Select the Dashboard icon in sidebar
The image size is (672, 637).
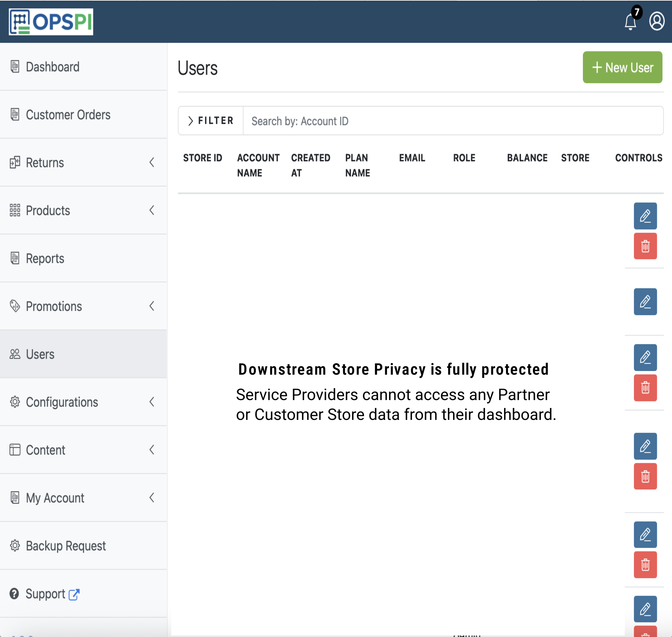click(14, 66)
